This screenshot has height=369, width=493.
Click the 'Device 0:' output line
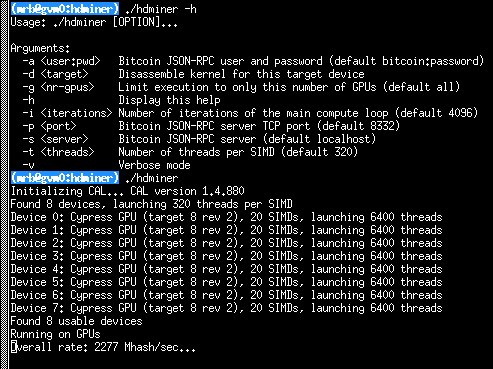pyautogui.click(x=226, y=217)
